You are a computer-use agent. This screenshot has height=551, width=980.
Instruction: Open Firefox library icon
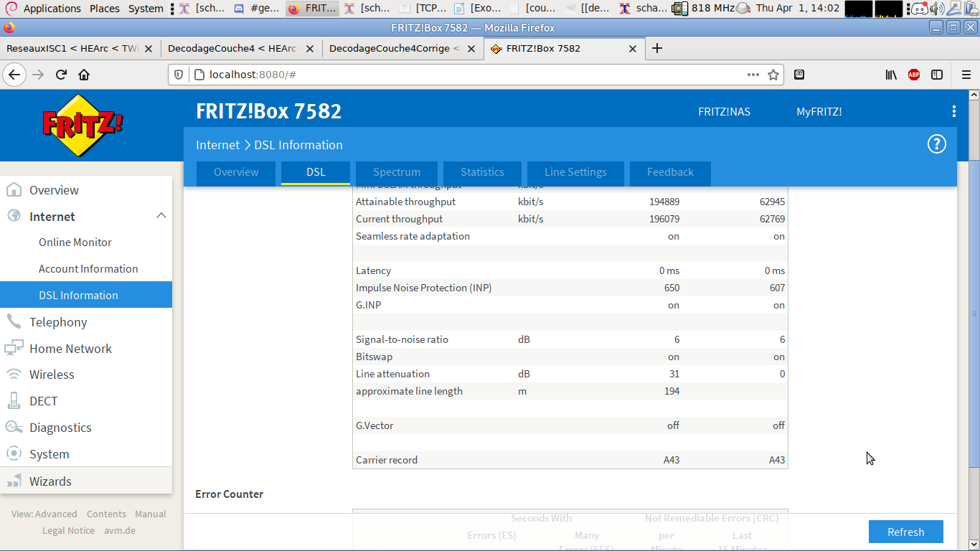pyautogui.click(x=891, y=75)
